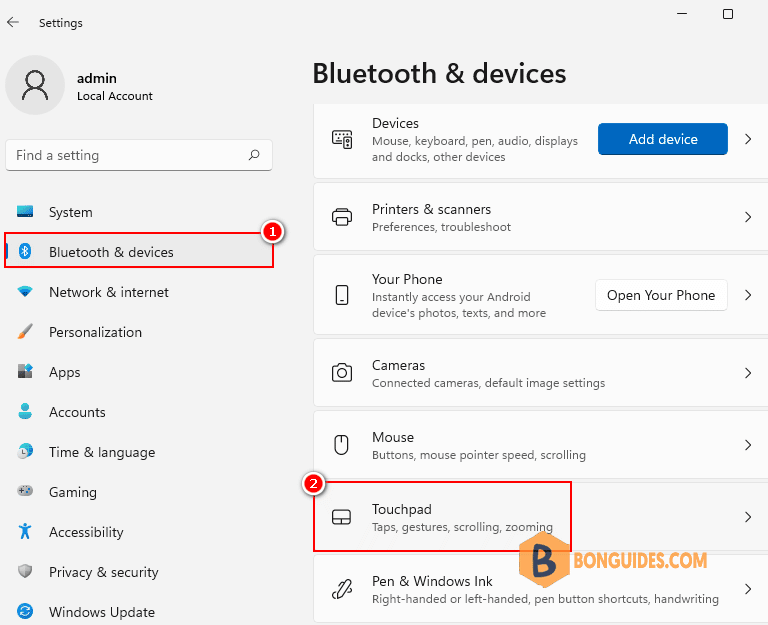Click the Find a setting search box
Screen dimensions: 768x625
pos(139,155)
